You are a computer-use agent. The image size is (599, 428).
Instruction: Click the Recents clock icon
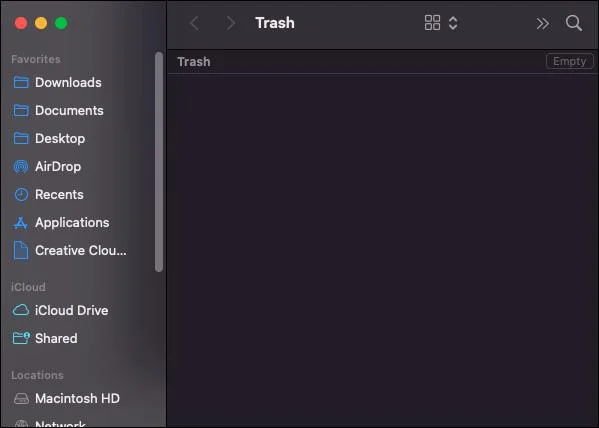coord(21,195)
